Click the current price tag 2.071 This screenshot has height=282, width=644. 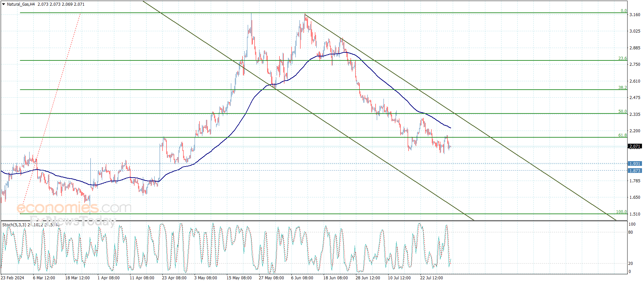[635, 146]
